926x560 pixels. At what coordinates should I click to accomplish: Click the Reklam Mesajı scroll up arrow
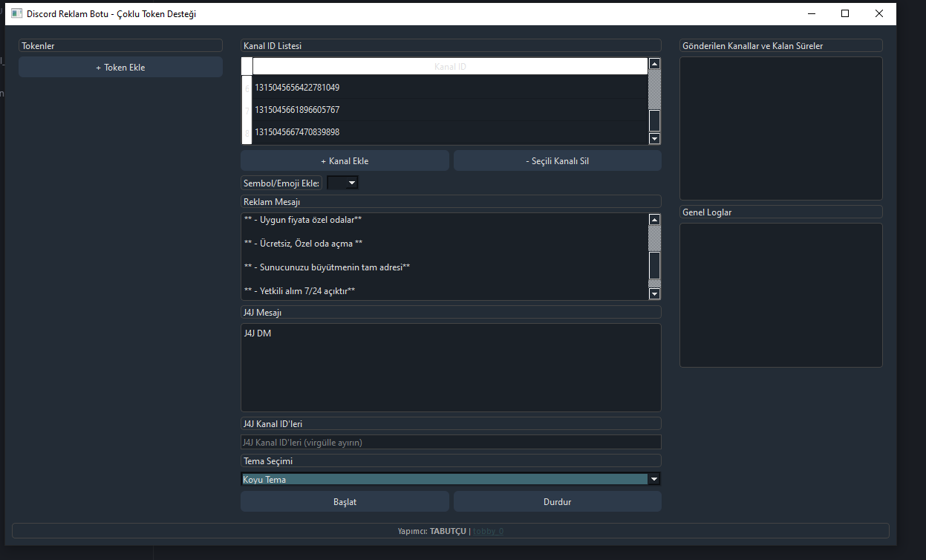point(654,220)
